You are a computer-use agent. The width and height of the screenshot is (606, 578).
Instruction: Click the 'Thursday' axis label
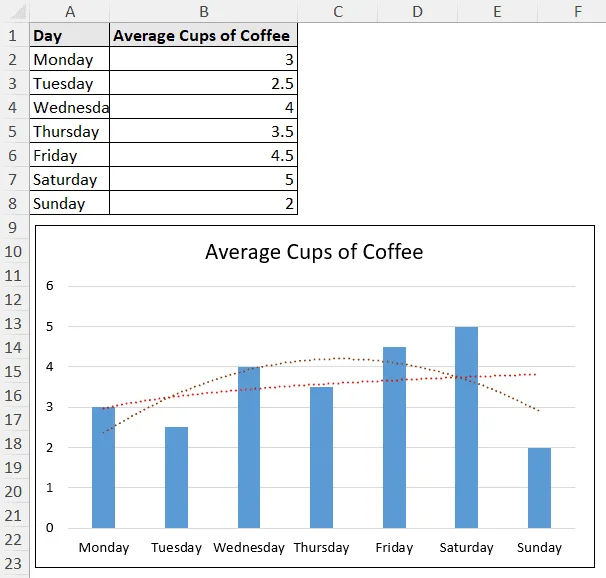(321, 547)
